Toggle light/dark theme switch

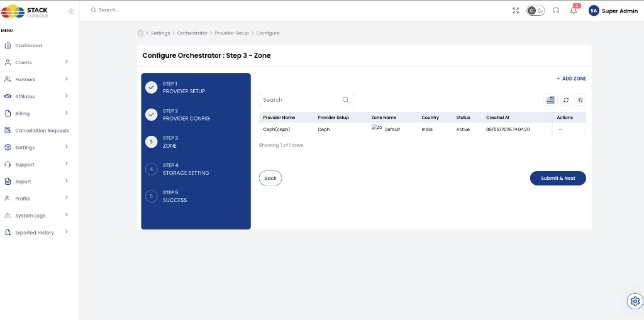coord(536,11)
